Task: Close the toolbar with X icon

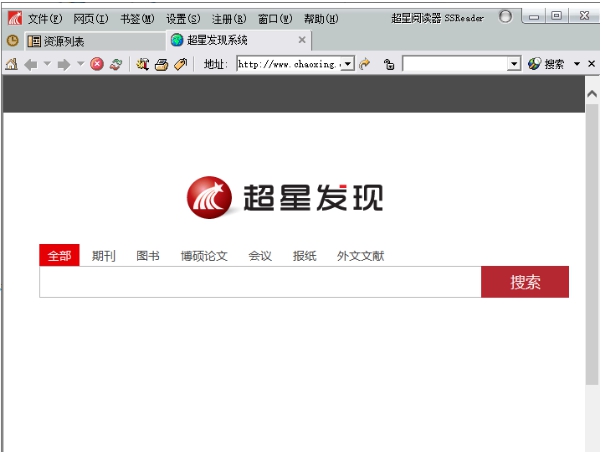Action: [x=592, y=64]
